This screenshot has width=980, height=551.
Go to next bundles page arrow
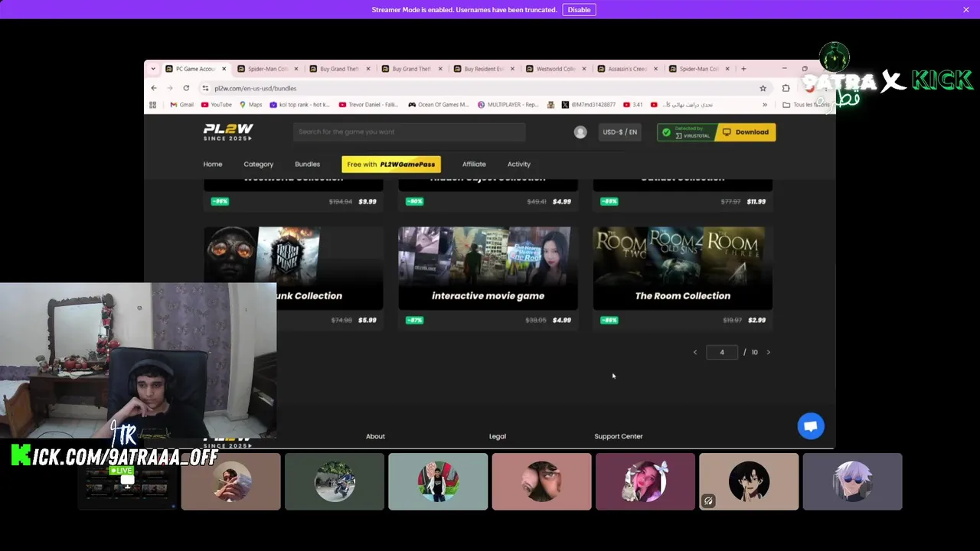[x=768, y=352]
